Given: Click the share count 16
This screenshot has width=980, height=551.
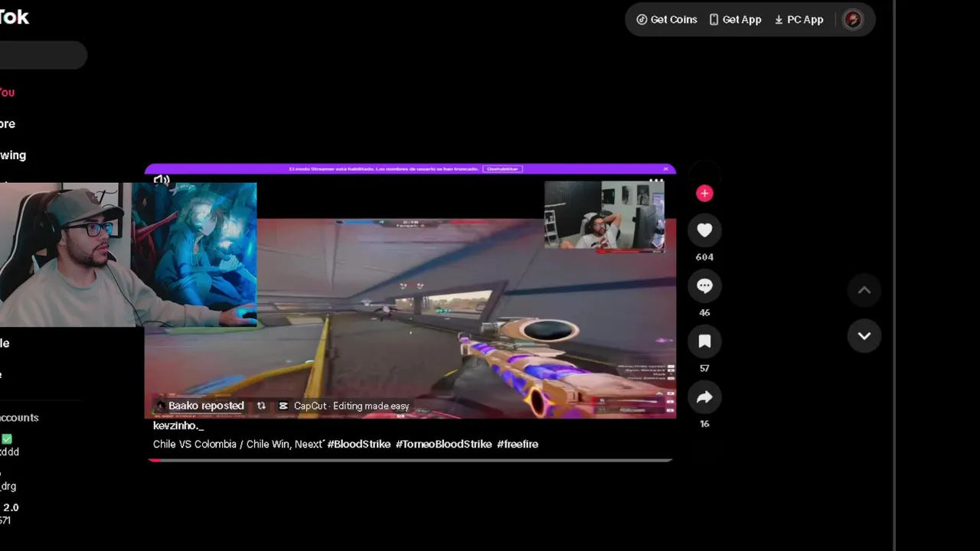Looking at the screenshot, I should pos(704,424).
